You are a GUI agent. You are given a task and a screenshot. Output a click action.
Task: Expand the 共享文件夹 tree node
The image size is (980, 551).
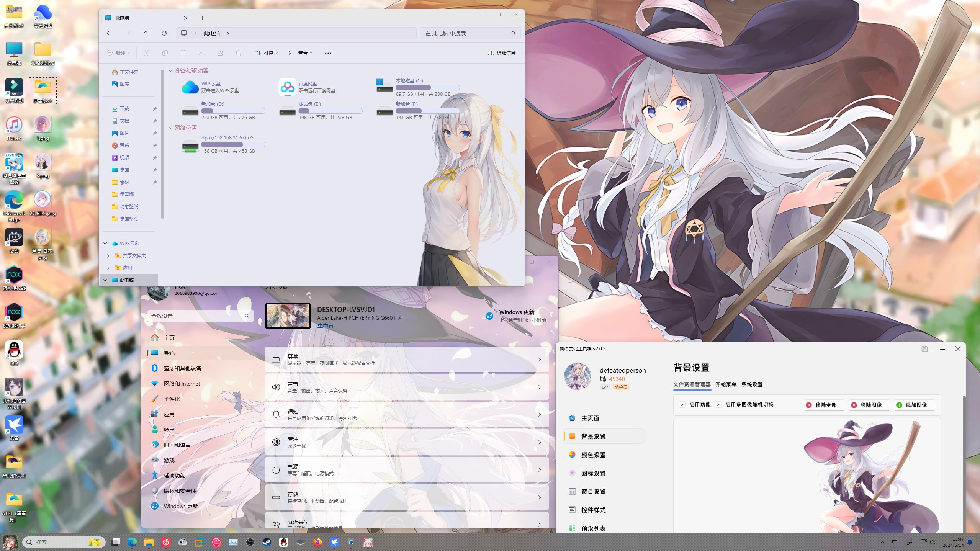click(108, 256)
